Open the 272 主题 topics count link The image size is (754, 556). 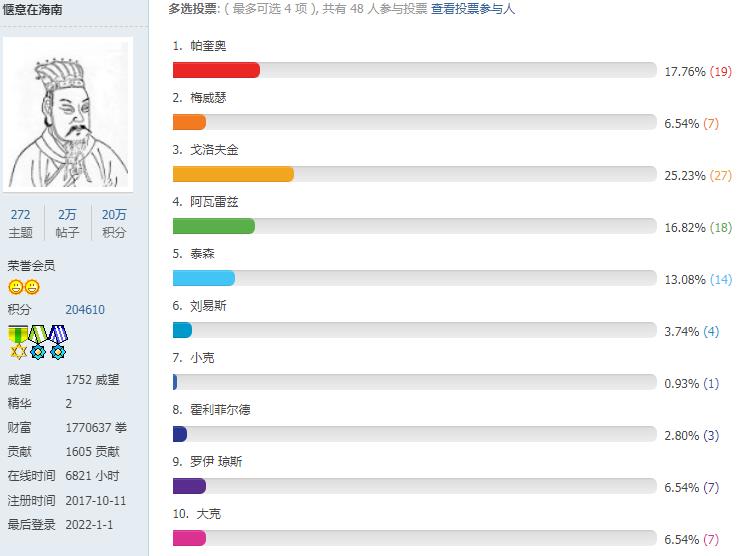[20, 223]
